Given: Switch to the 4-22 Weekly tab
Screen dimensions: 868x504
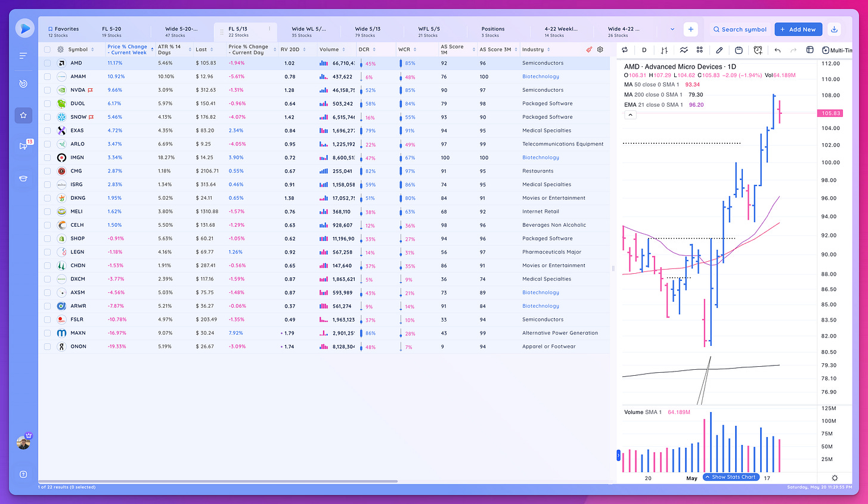Looking at the screenshot, I should (x=561, y=32).
